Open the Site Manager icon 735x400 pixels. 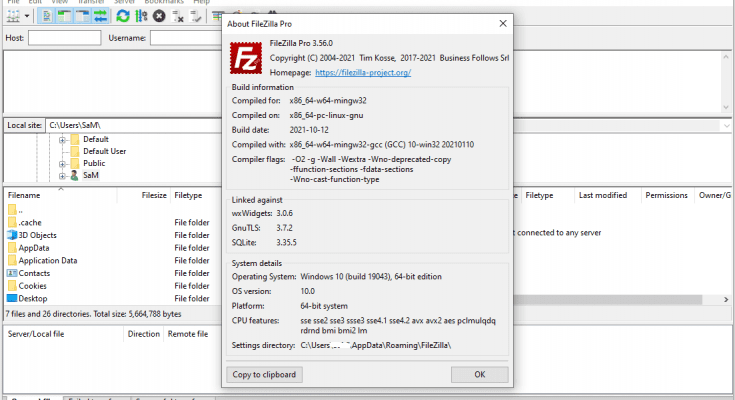pyautogui.click(x=14, y=16)
